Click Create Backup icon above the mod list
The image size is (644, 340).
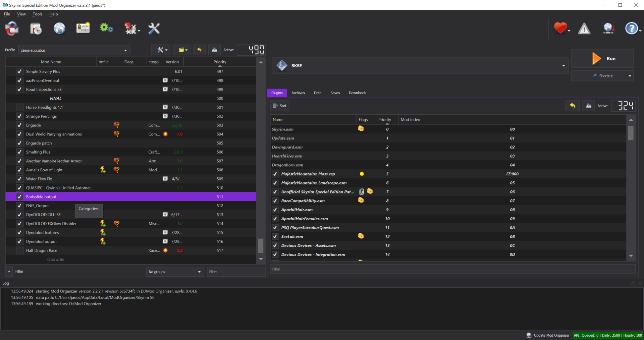tap(214, 50)
